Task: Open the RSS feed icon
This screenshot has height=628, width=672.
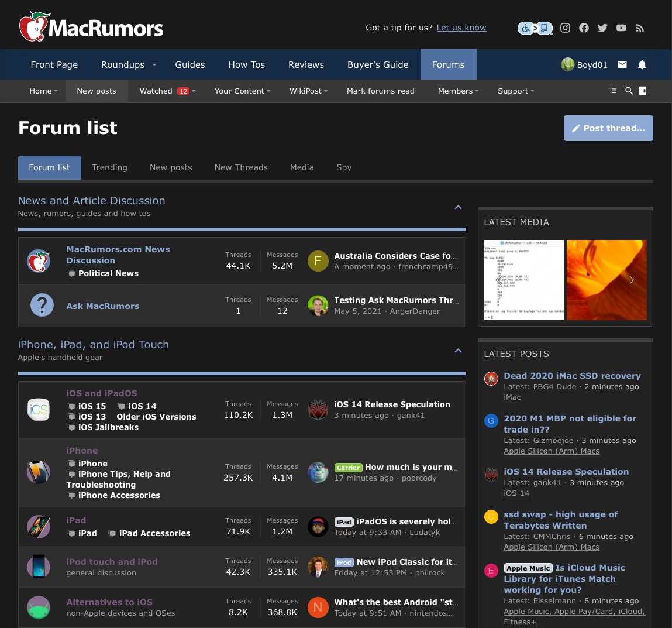Action: [640, 28]
